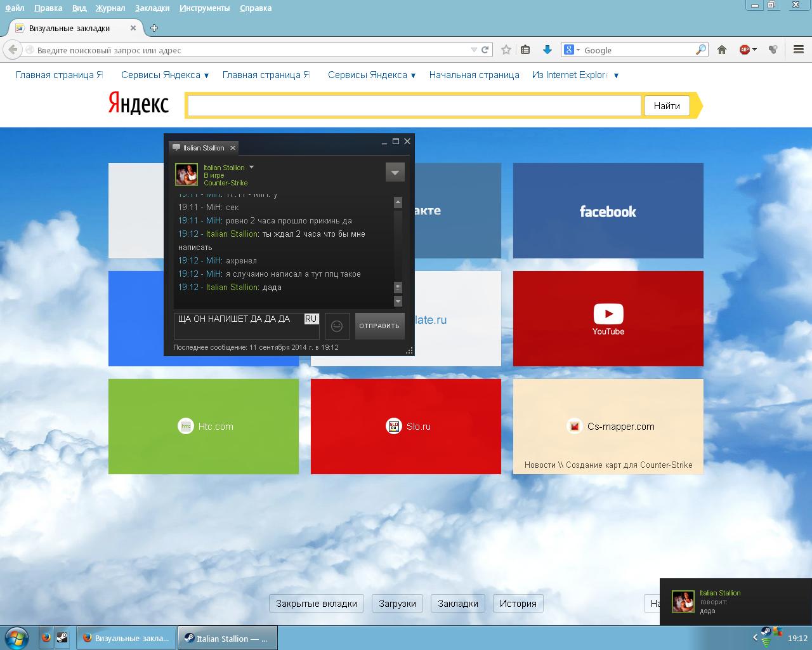Open a new browser tab
Screen dimensions: 812x650
click(154, 28)
